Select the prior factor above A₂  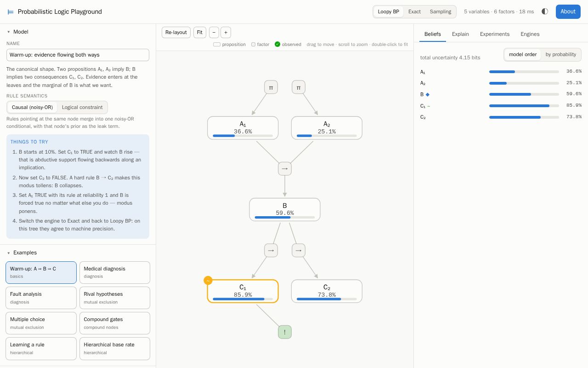(299, 87)
